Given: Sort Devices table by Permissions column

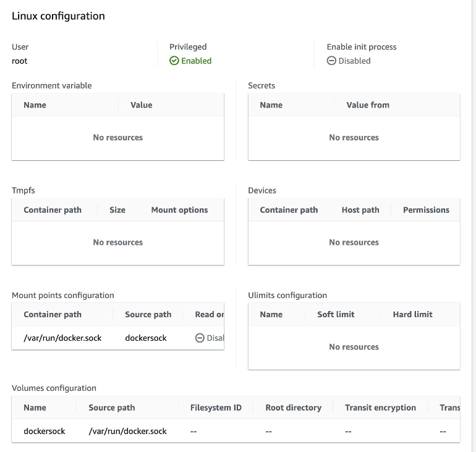Looking at the screenshot, I should pyautogui.click(x=426, y=210).
